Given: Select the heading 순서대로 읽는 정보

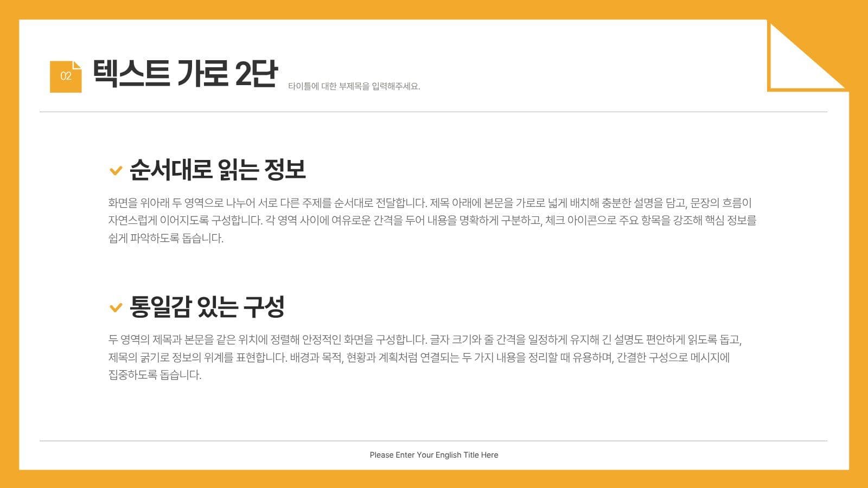Looking at the screenshot, I should [218, 170].
